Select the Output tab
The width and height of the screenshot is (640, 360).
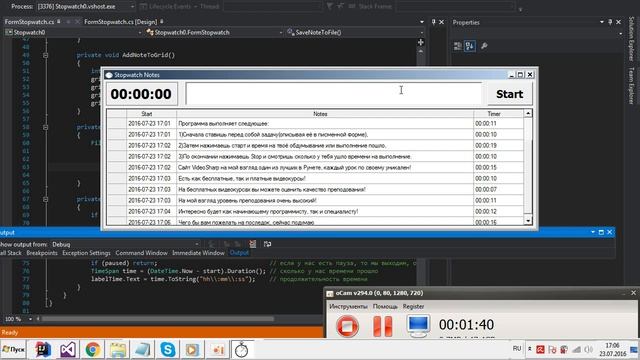pyautogui.click(x=239, y=253)
